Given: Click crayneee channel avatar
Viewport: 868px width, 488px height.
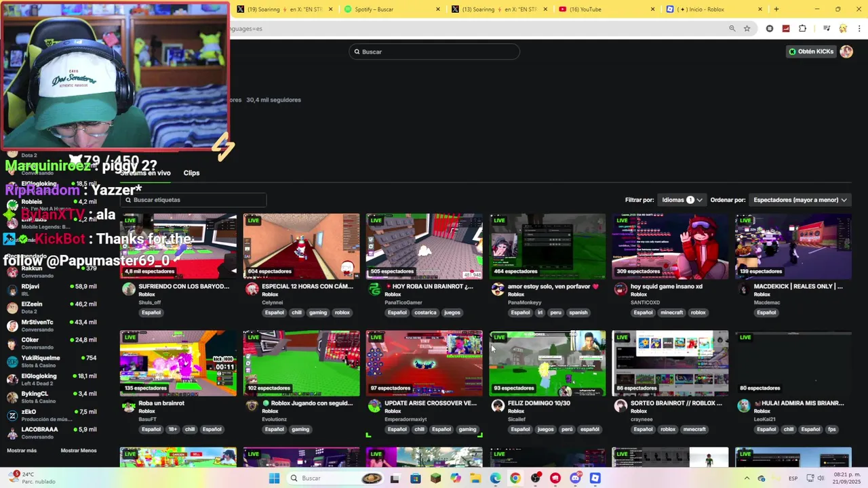Looking at the screenshot, I should coord(620,406).
